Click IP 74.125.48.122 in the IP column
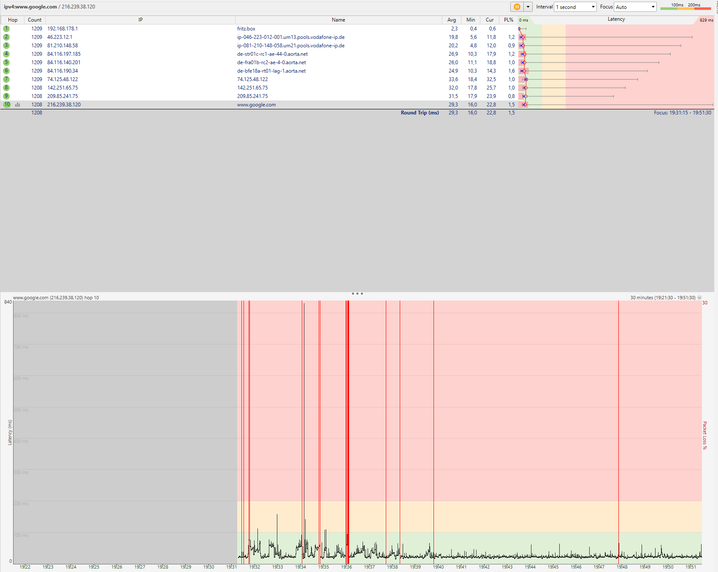This screenshot has height=572, width=718. click(62, 79)
